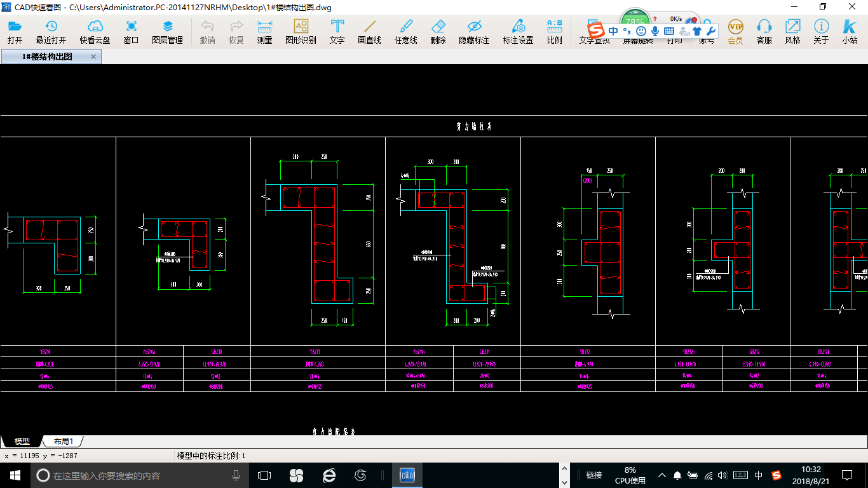Activate taskbar search microphone
Screen dimensions: 868x488
pyautogui.click(x=236, y=475)
